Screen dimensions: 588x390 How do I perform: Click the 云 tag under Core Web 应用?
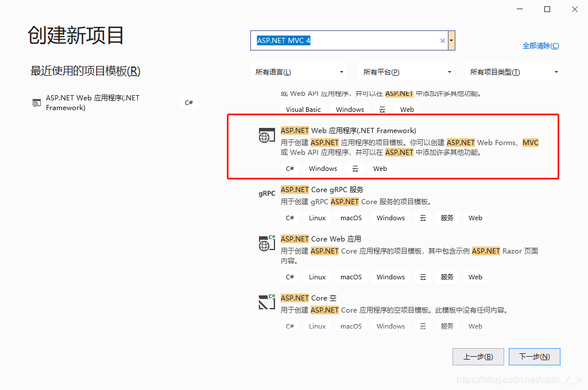(x=423, y=277)
